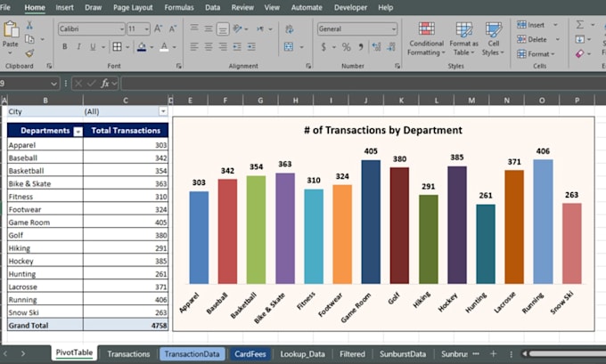Apply comma style
Viewport: 606px width, 364px height.
[361, 47]
